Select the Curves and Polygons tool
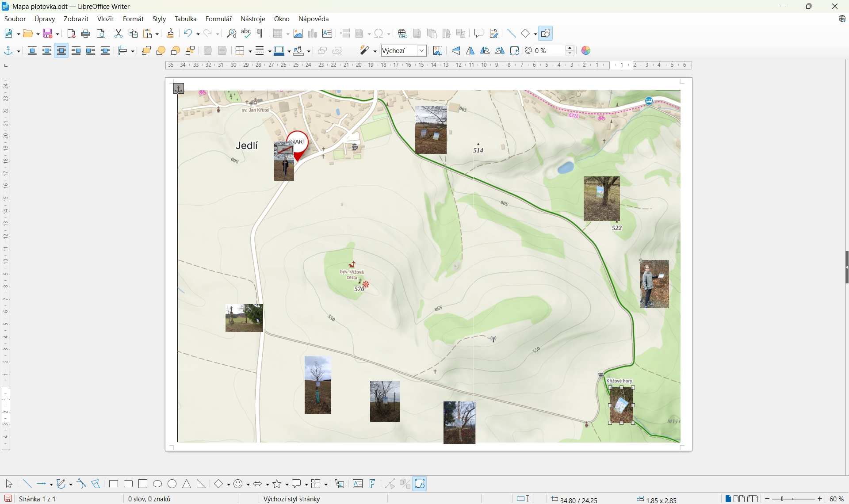Image resolution: width=849 pixels, height=504 pixels. (x=61, y=484)
